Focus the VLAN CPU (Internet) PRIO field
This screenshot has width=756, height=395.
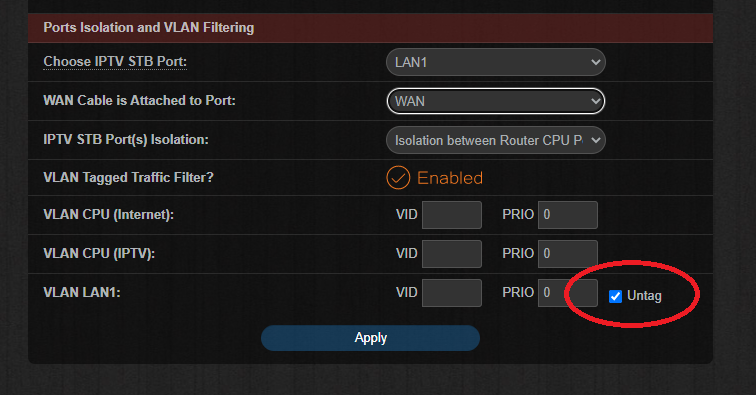(568, 215)
